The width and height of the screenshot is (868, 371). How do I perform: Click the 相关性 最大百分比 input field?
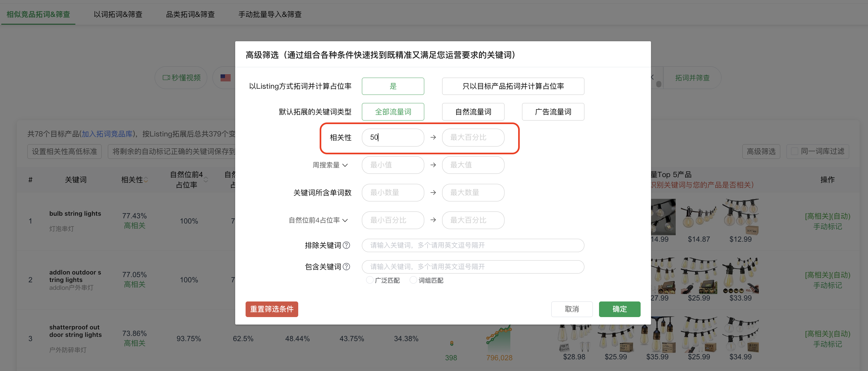point(473,137)
